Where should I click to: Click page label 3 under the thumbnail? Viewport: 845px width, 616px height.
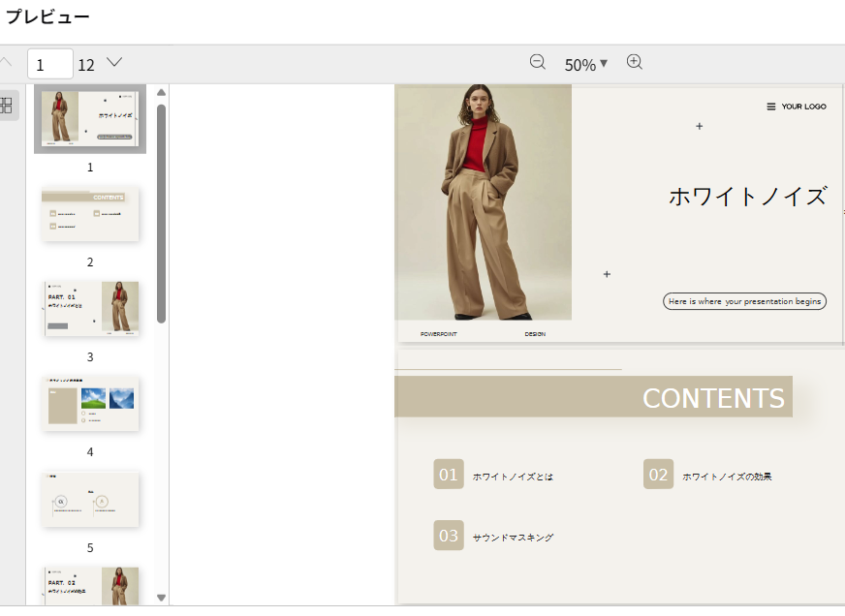click(90, 357)
